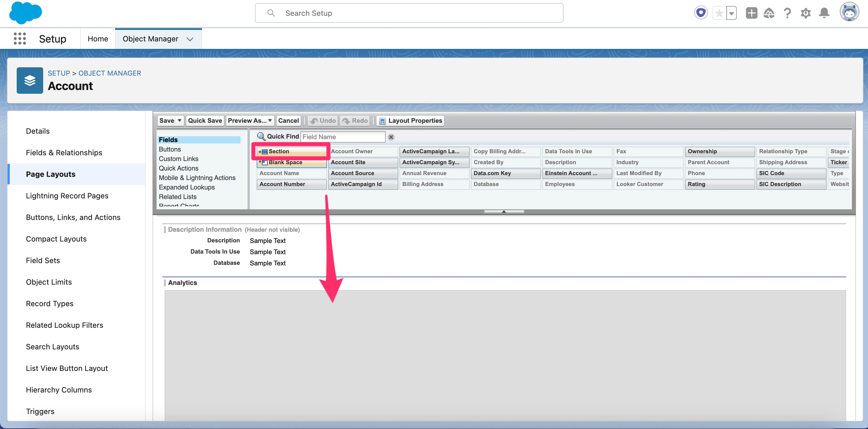Open the Guidance Center mountain icon
Screen dimensions: 868x429
point(769,13)
